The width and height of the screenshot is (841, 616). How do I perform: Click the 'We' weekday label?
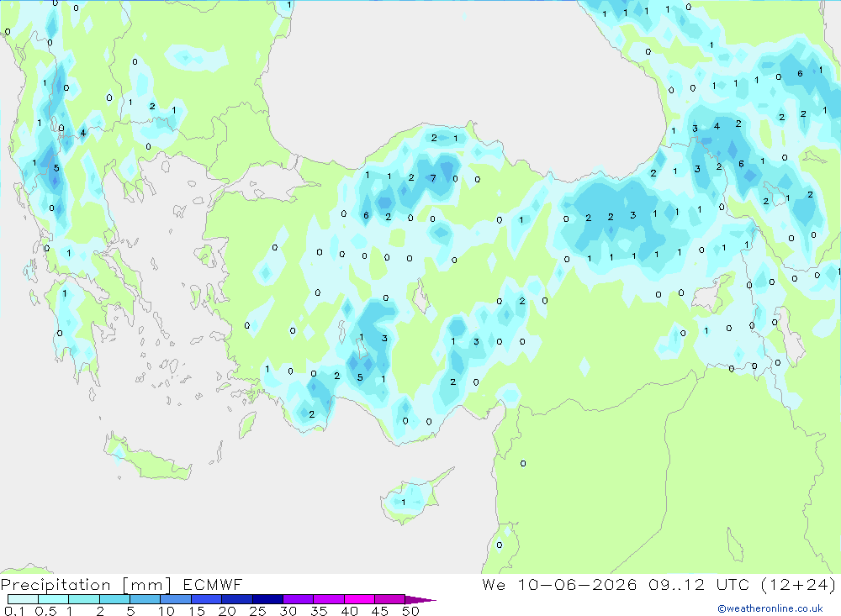(x=494, y=584)
